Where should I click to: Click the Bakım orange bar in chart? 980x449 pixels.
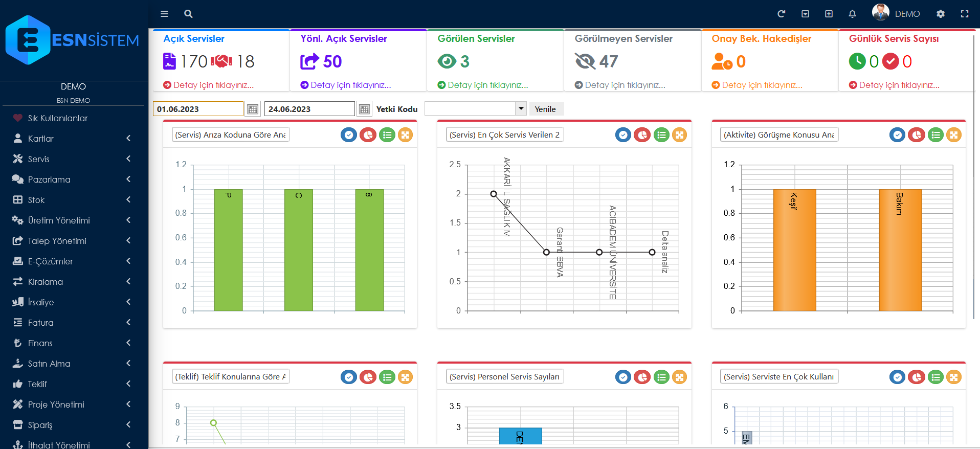[x=900, y=250]
